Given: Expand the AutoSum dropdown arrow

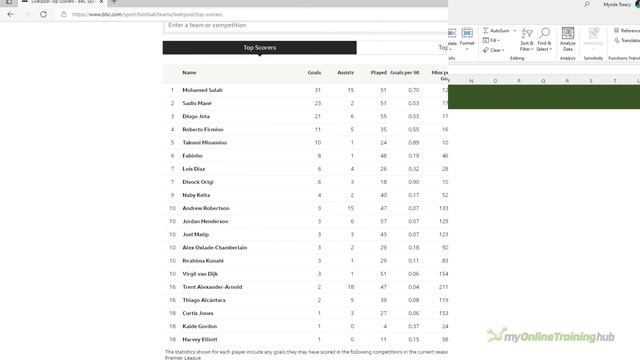Looking at the screenshot, I should click(515, 31).
